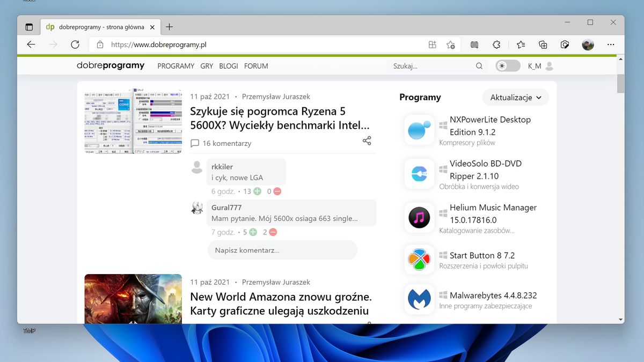
Task: Open the browser profile avatar menu
Action: (x=587, y=45)
